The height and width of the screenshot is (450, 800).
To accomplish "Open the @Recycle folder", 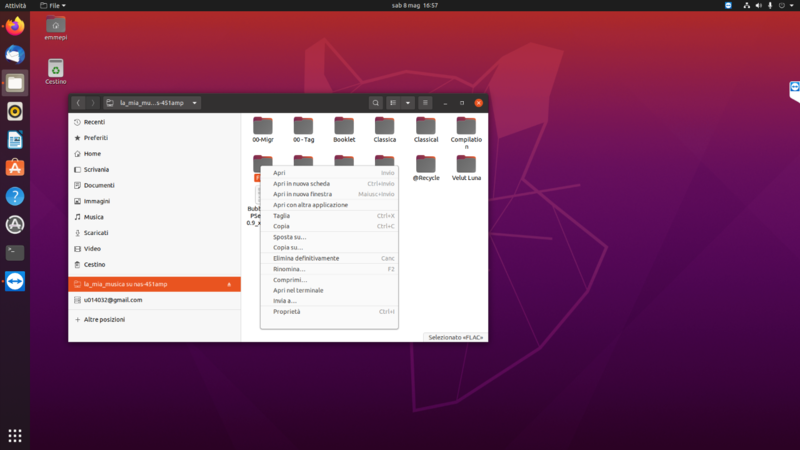I will pos(426,168).
